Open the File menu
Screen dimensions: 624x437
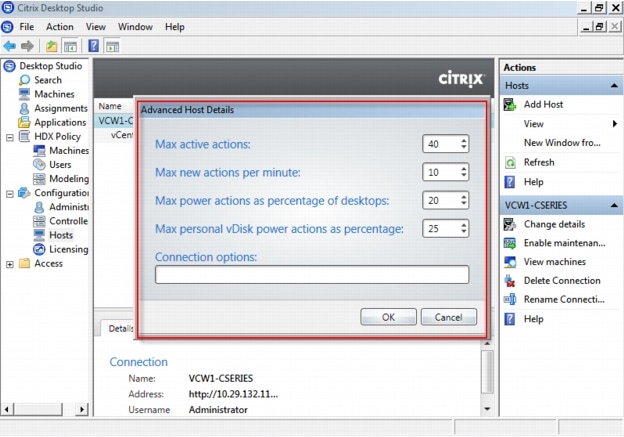click(x=27, y=27)
